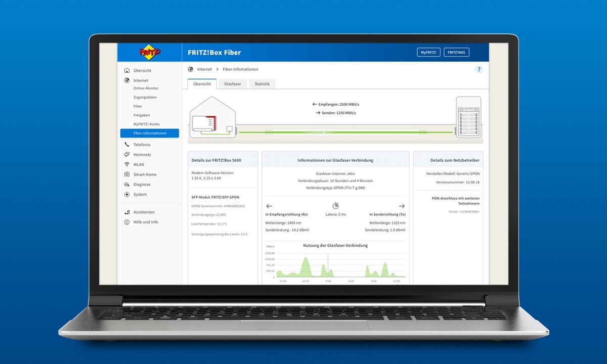Switch to the Statistik tab
Viewport: 607px width, 364px height.
pos(262,84)
